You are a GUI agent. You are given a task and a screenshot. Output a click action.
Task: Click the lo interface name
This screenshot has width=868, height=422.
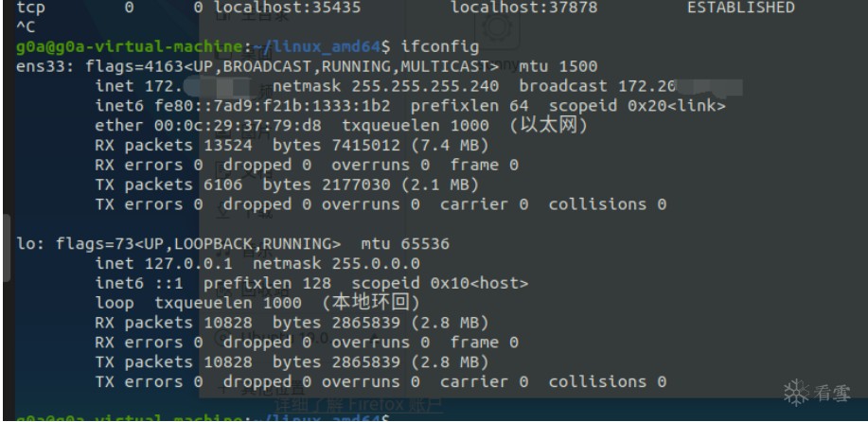pyautogui.click(x=27, y=243)
